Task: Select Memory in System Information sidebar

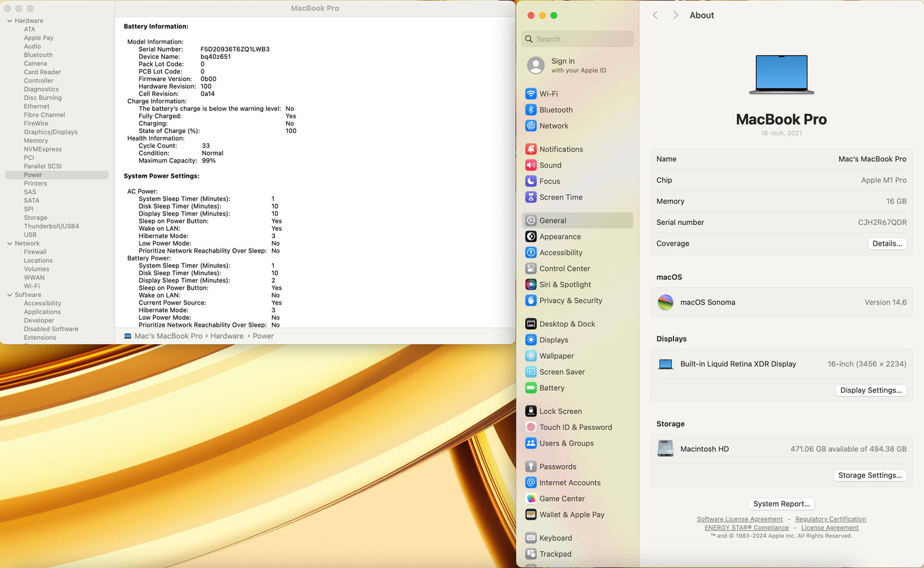Action: (x=36, y=141)
